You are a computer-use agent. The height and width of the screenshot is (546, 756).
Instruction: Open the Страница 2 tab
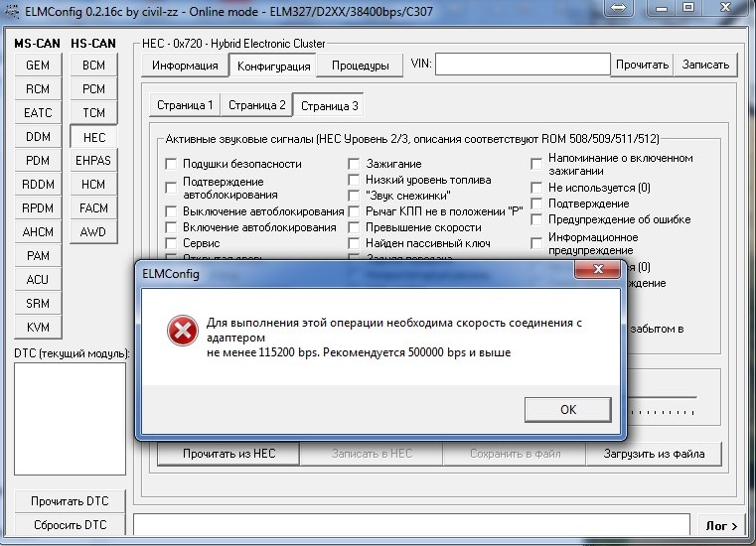(x=256, y=105)
